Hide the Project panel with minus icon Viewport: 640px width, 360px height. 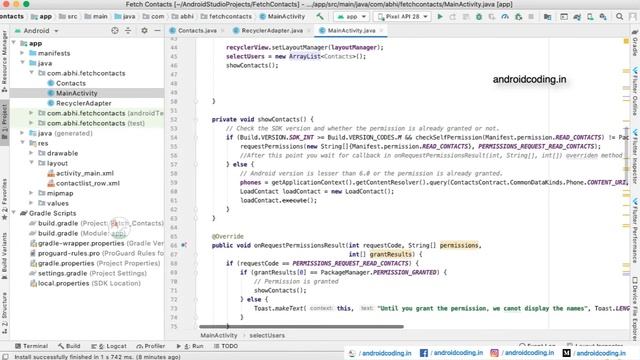click(x=157, y=31)
